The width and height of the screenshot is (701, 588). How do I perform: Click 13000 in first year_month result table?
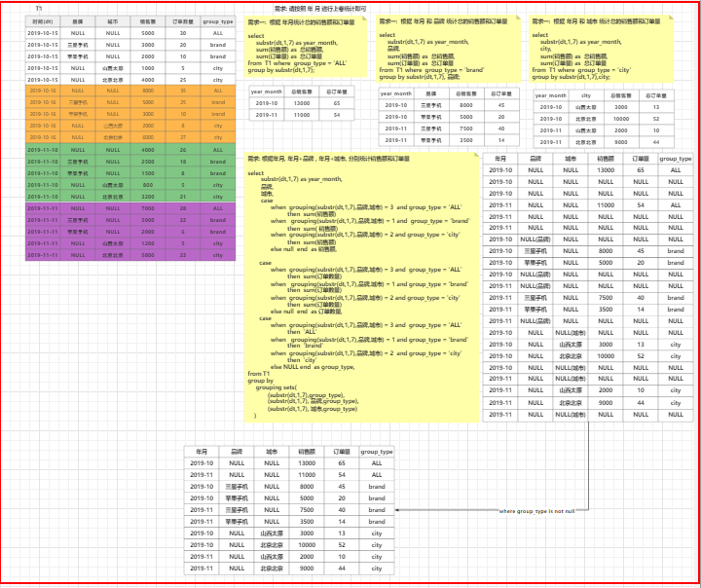point(301,103)
